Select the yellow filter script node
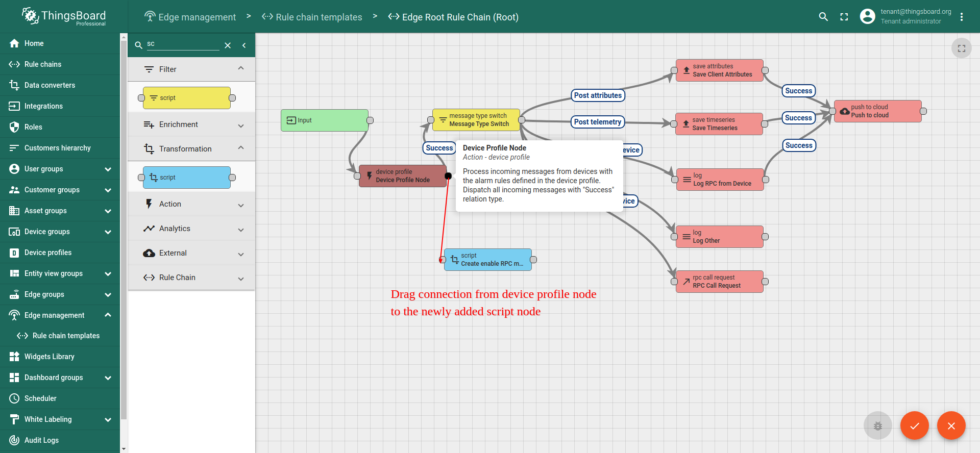980x453 pixels. click(x=187, y=98)
